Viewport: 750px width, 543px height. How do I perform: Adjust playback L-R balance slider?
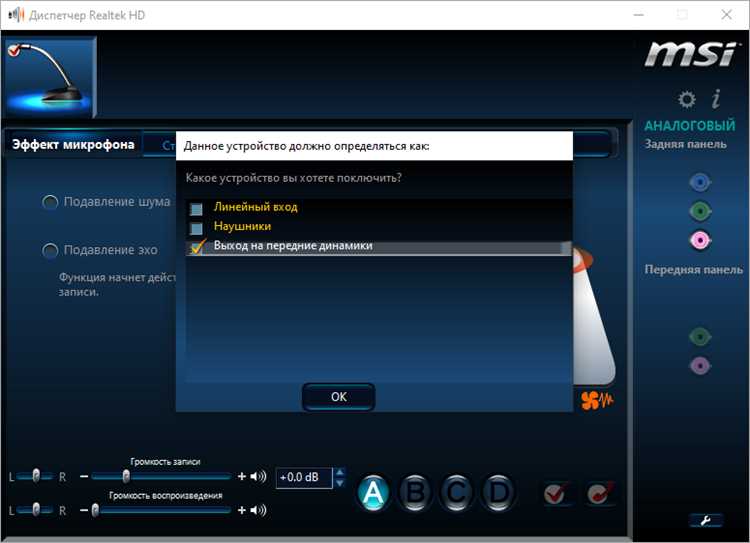click(x=35, y=510)
